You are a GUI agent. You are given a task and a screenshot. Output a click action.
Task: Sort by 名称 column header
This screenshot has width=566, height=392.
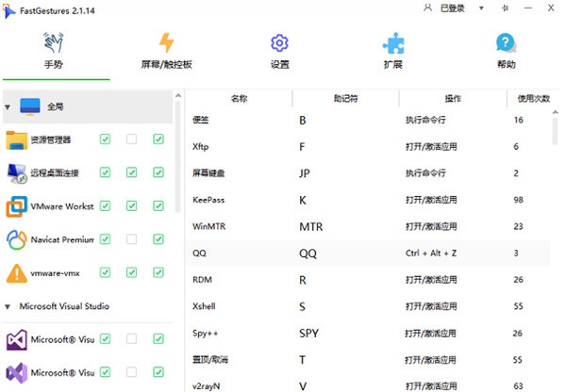pyautogui.click(x=239, y=98)
